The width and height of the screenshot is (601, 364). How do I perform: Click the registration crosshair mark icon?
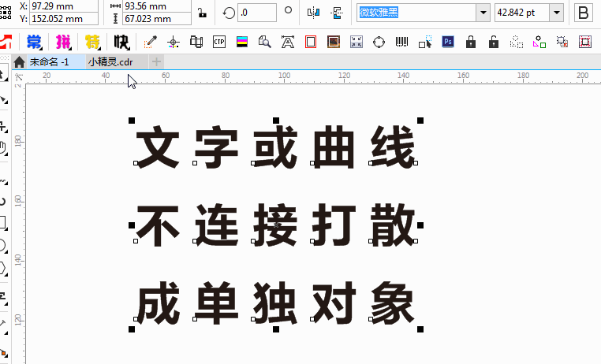pos(174,42)
